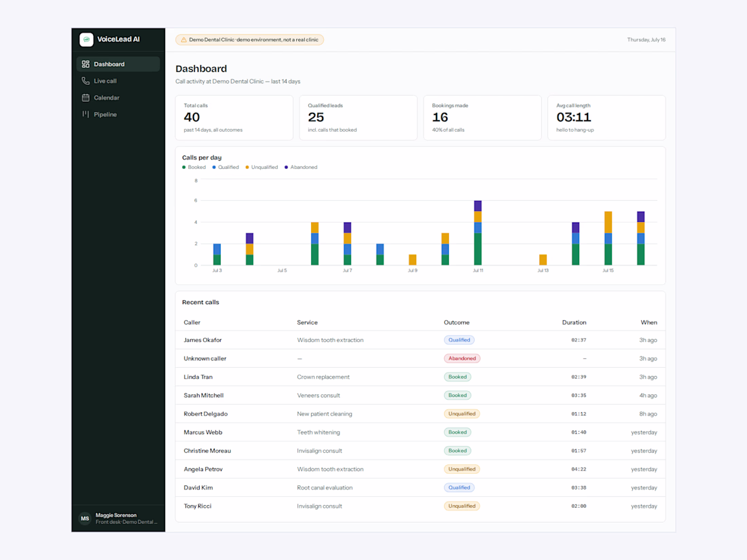The width and height of the screenshot is (747, 560).
Task: Click the Crown replacement service text
Action: click(x=323, y=377)
